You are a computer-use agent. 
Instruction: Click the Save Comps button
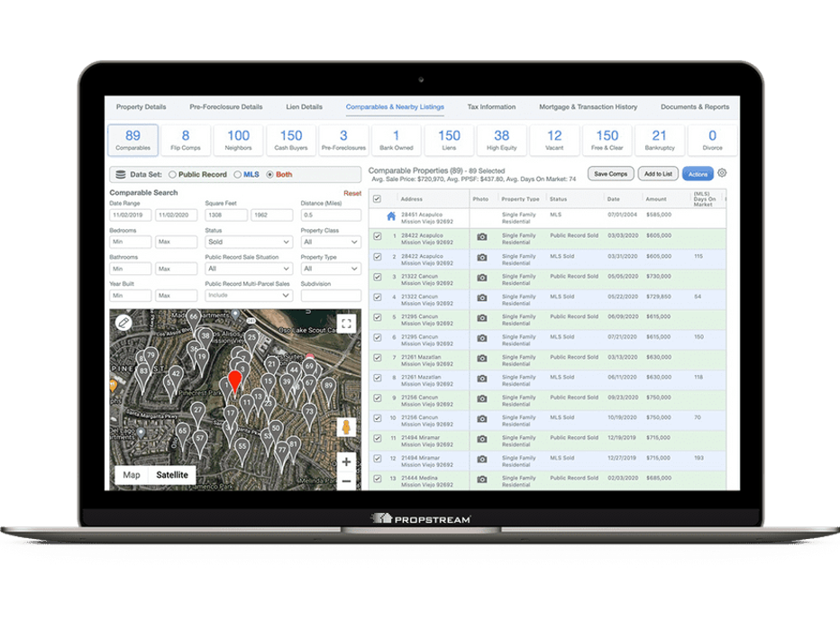pos(610,173)
